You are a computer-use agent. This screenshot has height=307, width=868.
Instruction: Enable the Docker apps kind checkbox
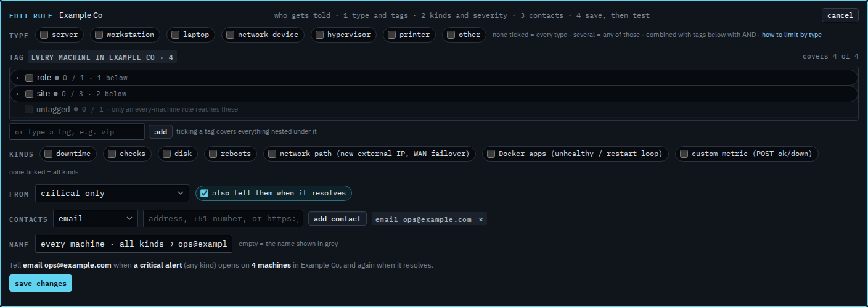[491, 153]
